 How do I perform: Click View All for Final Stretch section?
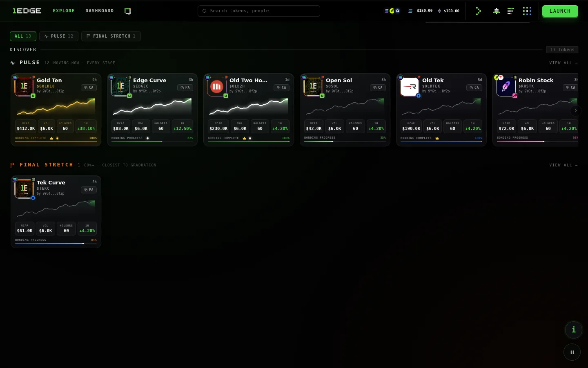[563, 165]
